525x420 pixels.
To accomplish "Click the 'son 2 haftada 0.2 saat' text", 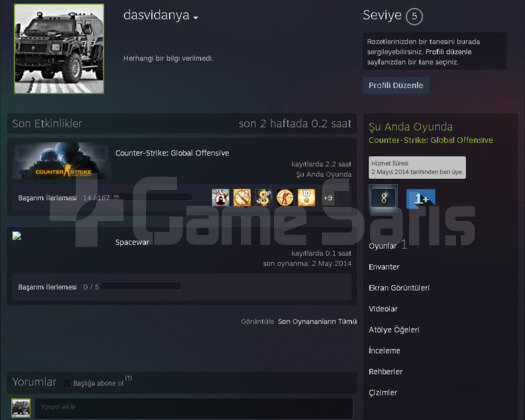I will tap(295, 124).
